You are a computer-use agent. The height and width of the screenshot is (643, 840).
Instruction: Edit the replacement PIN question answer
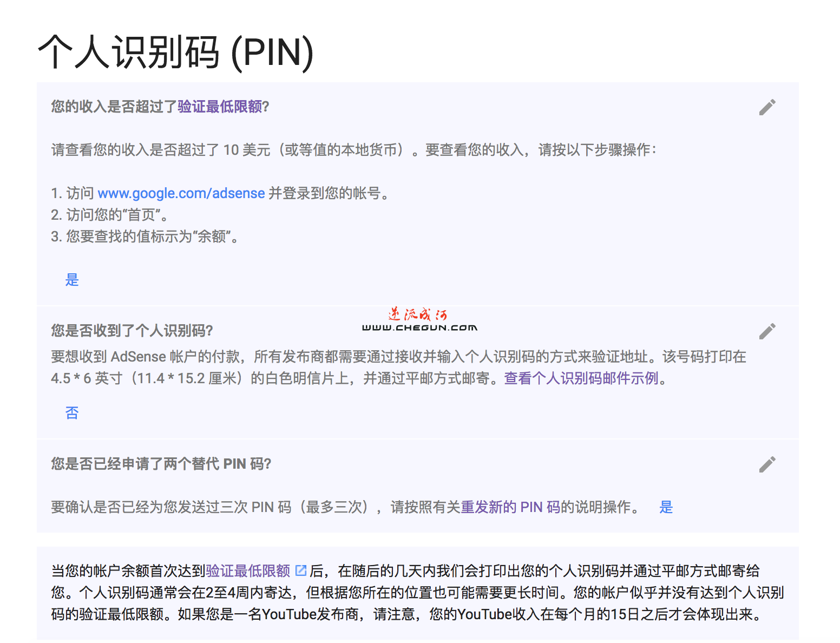coord(767,464)
